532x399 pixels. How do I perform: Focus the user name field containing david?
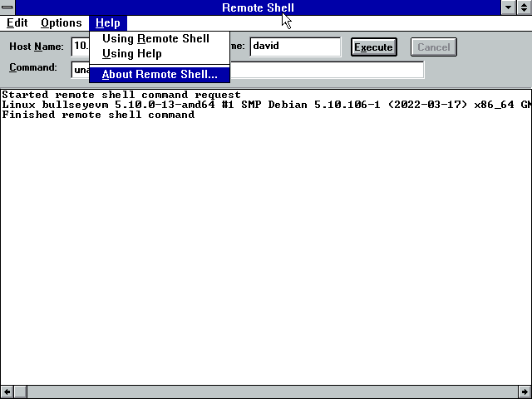pyautogui.click(x=295, y=47)
